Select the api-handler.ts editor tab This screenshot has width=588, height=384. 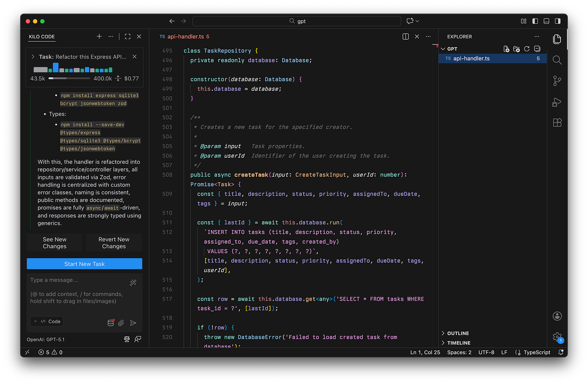coord(185,37)
